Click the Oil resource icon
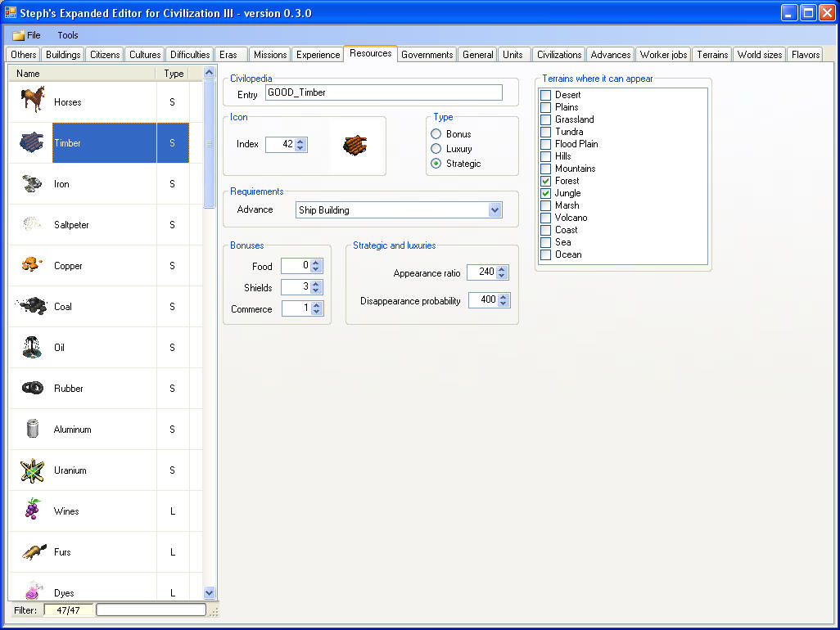The width and height of the screenshot is (840, 630). 32,347
